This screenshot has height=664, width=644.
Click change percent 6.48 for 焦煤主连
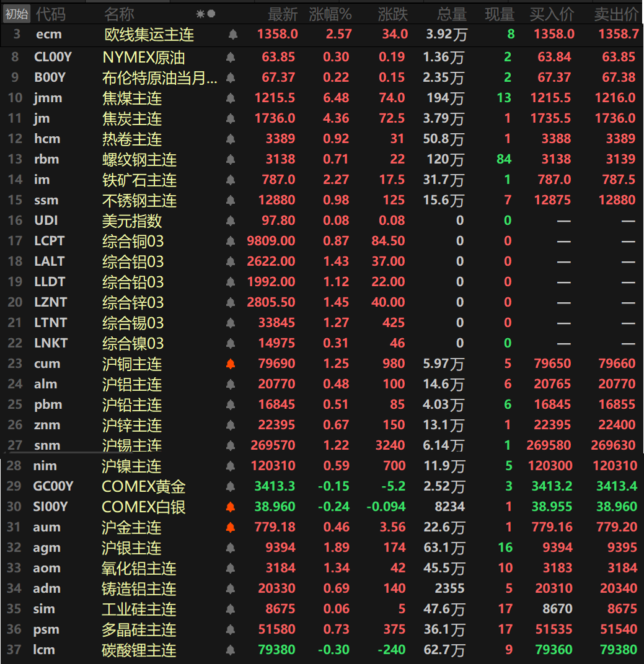point(336,98)
